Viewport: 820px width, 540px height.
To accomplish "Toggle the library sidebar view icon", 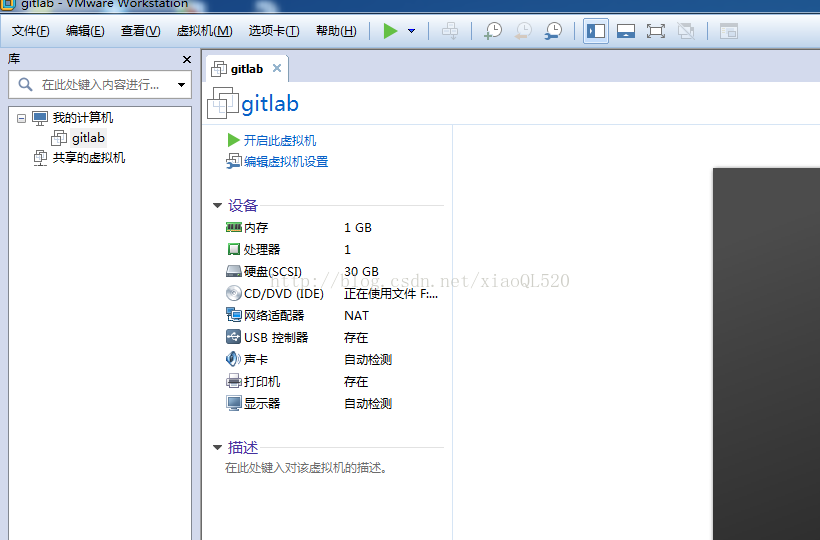I will coord(596,31).
